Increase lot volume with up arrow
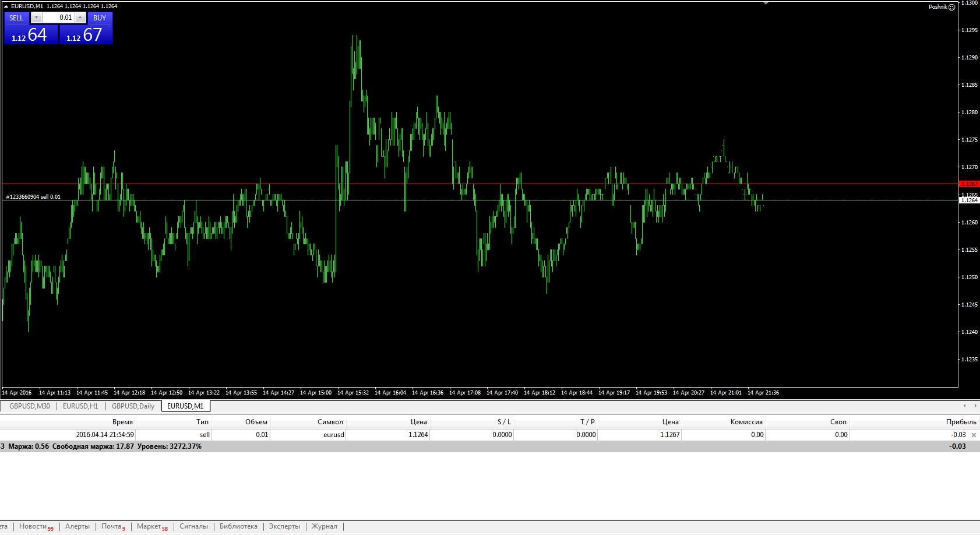 tap(80, 18)
